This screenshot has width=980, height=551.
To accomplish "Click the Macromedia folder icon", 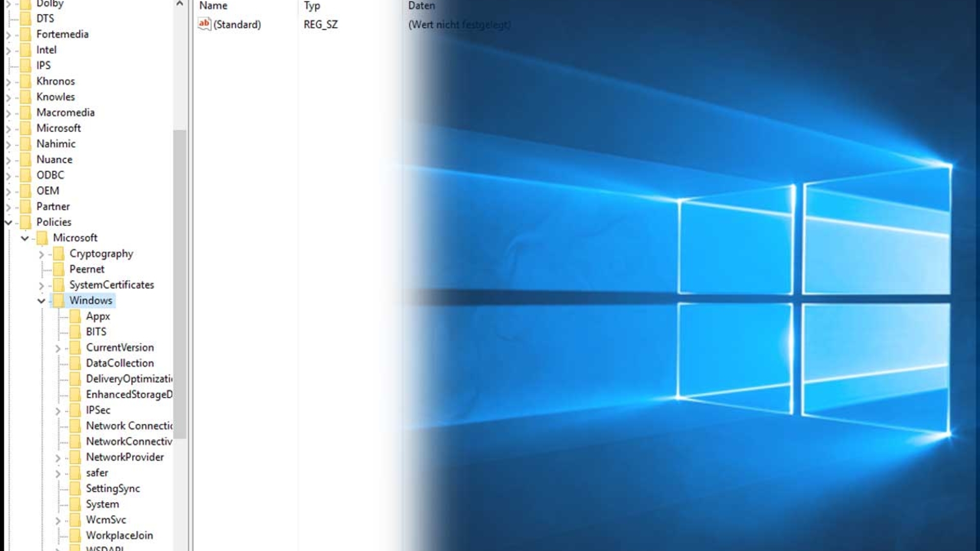I will coord(26,113).
